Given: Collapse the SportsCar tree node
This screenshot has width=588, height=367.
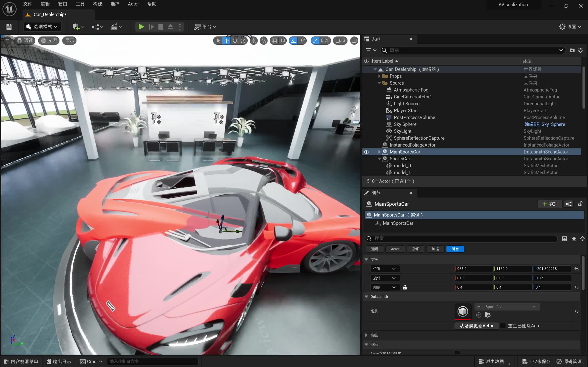Looking at the screenshot, I should point(379,159).
